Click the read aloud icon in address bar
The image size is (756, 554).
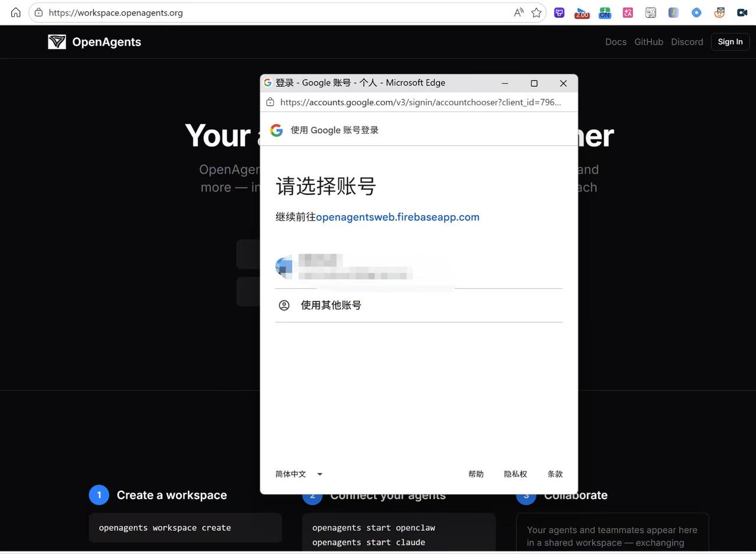519,12
